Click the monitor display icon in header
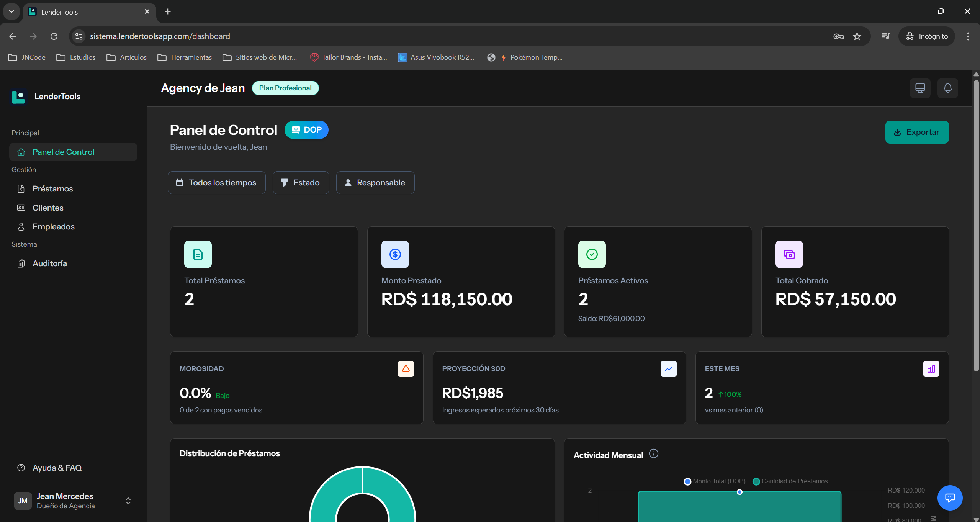The width and height of the screenshot is (980, 522). (920, 88)
